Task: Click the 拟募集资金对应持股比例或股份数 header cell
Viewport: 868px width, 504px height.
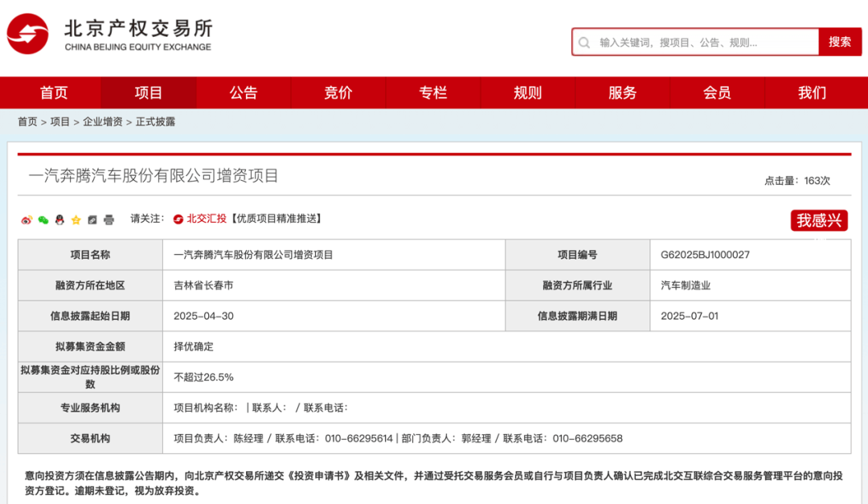Action: (90, 377)
